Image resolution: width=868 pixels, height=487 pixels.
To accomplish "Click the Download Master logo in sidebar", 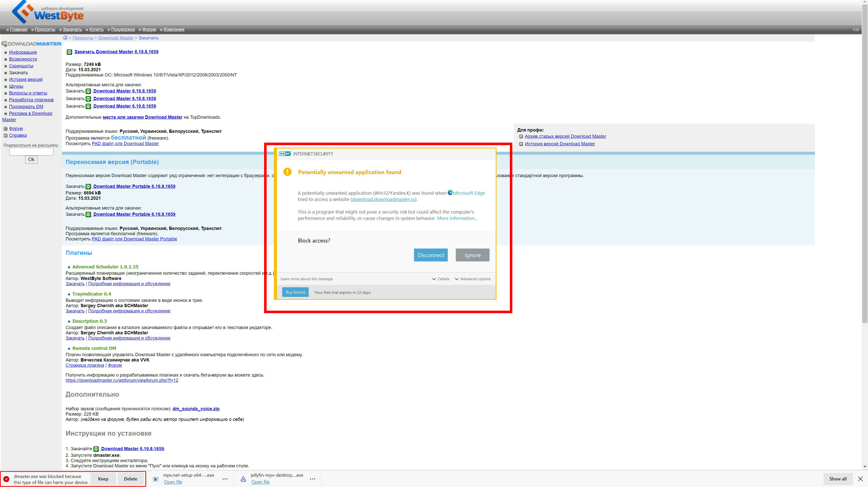I will (31, 44).
